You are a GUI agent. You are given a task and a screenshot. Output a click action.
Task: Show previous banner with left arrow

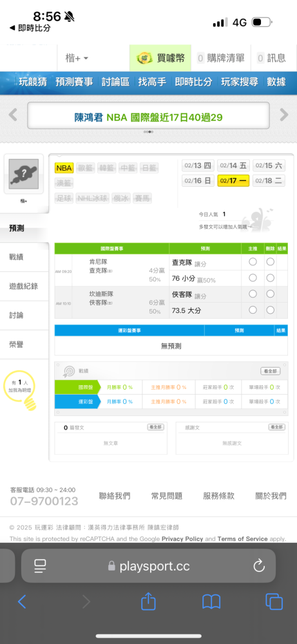click(x=13, y=115)
